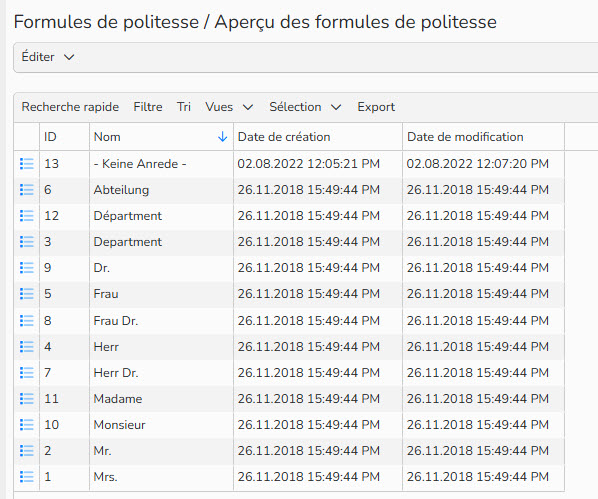Select the 'Herr Dr.' name cell
The image size is (598, 499).
coord(161,372)
